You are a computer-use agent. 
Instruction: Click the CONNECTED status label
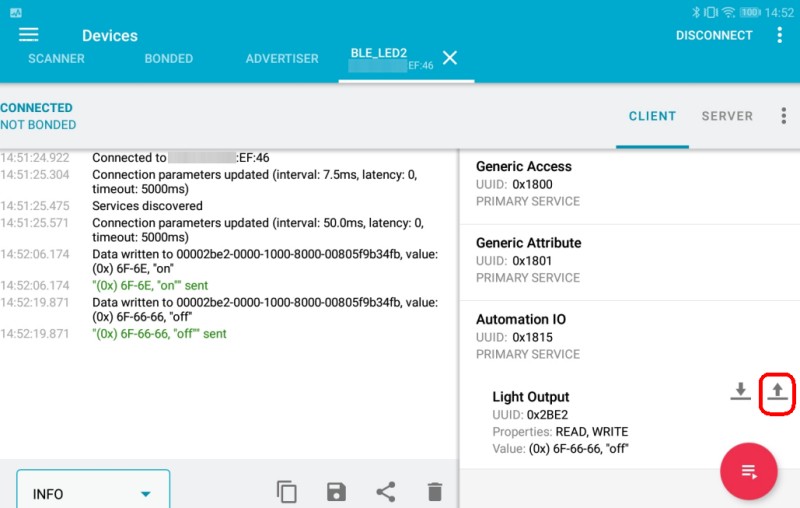point(36,108)
